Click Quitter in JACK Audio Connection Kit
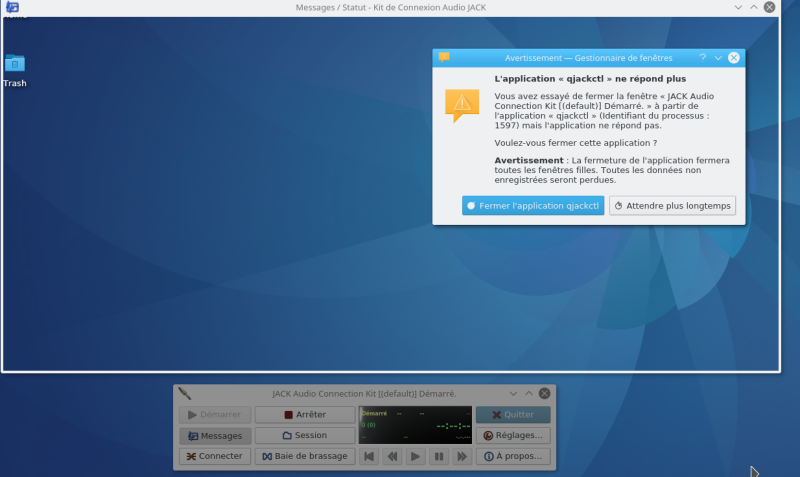The height and width of the screenshot is (477, 800). [x=513, y=415]
